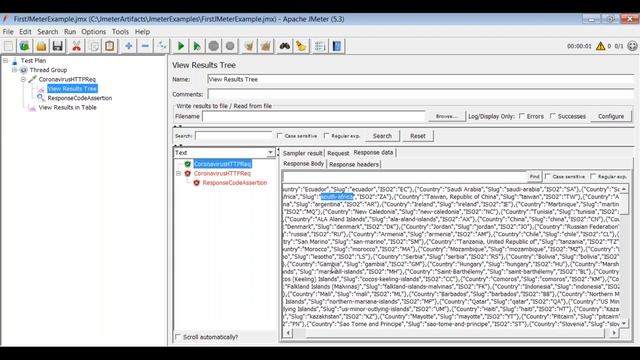
Task: Open the Edit menu
Action: [x=25, y=31]
